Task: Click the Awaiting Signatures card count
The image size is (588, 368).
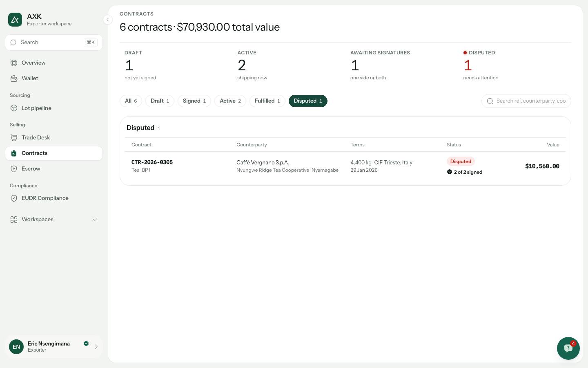Action: point(355,65)
